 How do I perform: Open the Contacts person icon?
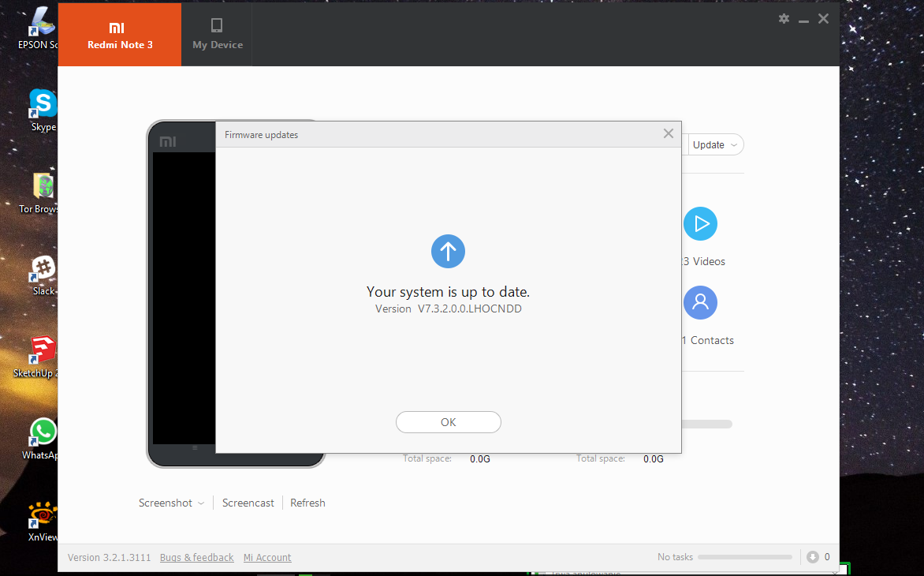point(700,302)
